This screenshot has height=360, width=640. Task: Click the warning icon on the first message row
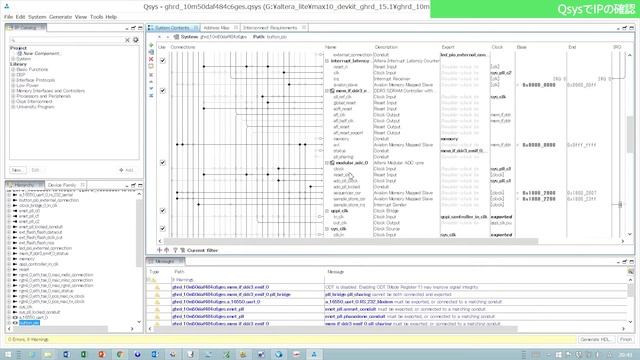click(x=157, y=287)
